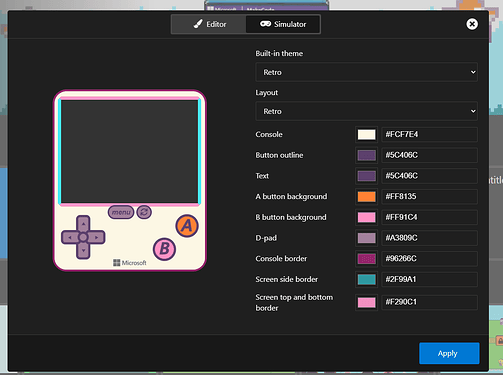Edit the D-pad hex field #A3809C
This screenshot has height=375, width=503.
click(429, 238)
